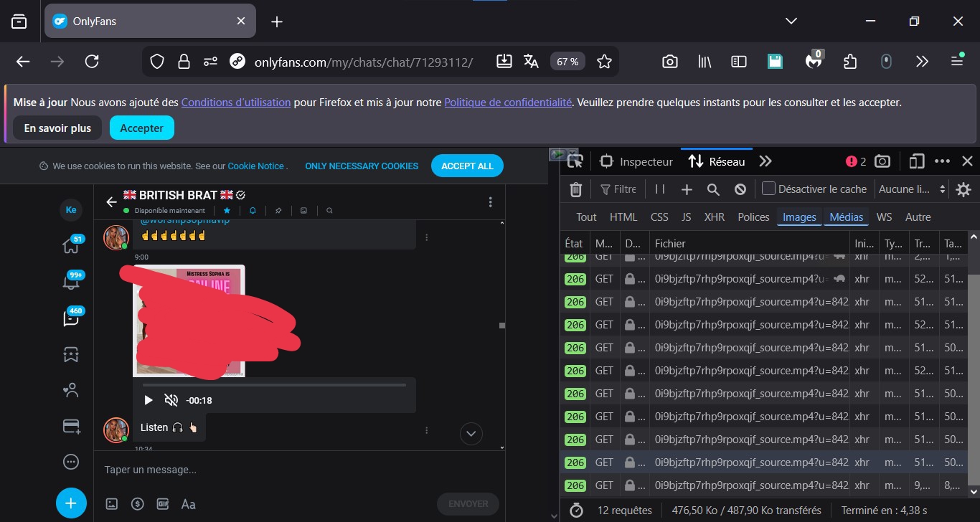
Task: Click the ACCEPT ALL cookies button
Action: 467,166
